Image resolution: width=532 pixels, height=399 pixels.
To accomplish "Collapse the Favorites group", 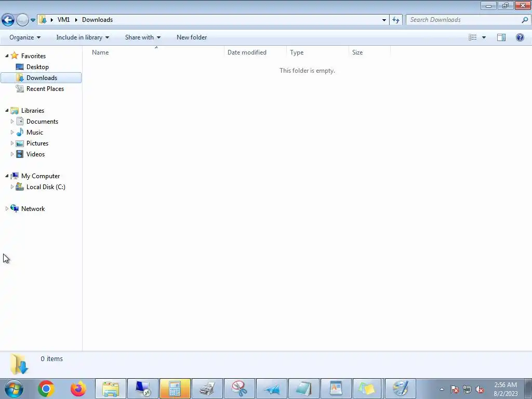I will click(7, 56).
